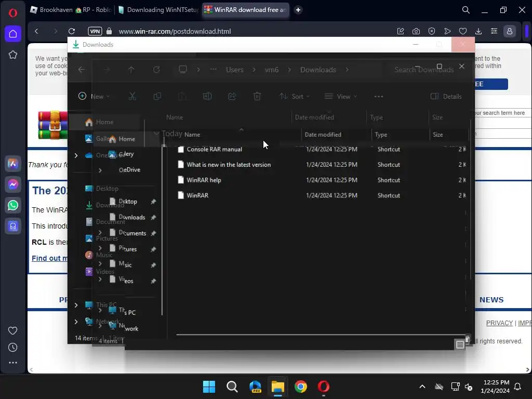Click the Find out more link on webpage
This screenshot has height=399, width=532.
click(x=49, y=258)
